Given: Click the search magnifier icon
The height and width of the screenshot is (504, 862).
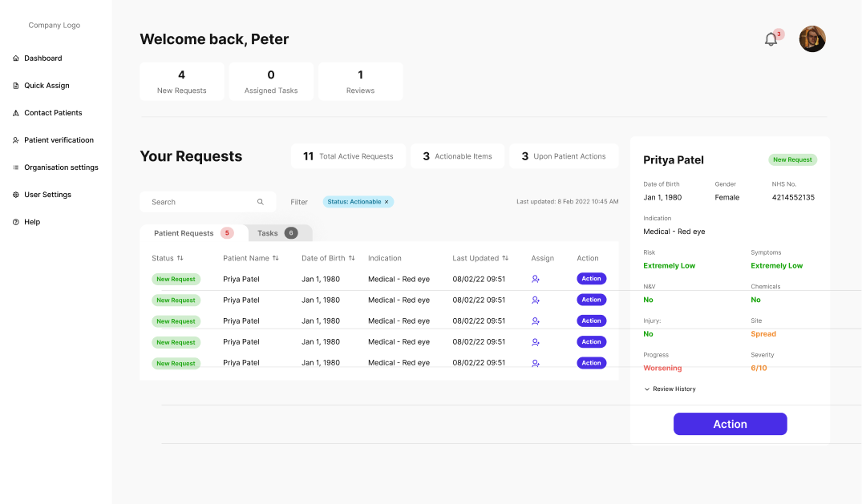Looking at the screenshot, I should [261, 202].
